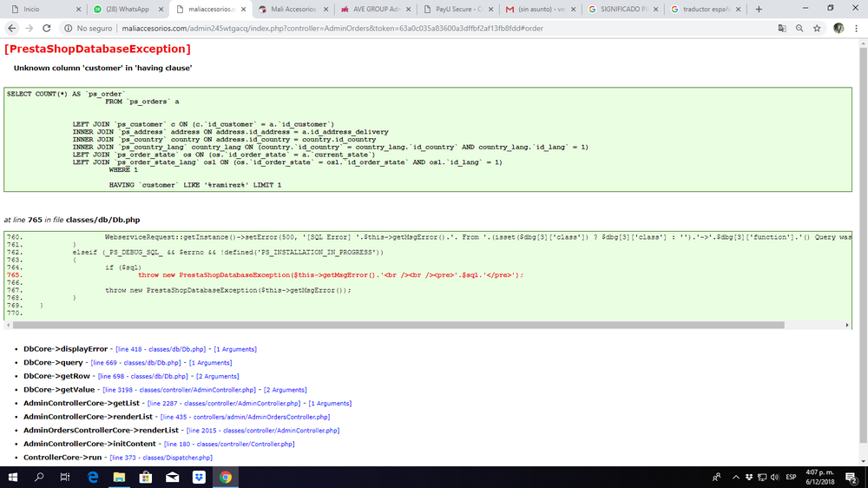Click left arrow of code box scrollbar
868x488 pixels.
click(9, 325)
